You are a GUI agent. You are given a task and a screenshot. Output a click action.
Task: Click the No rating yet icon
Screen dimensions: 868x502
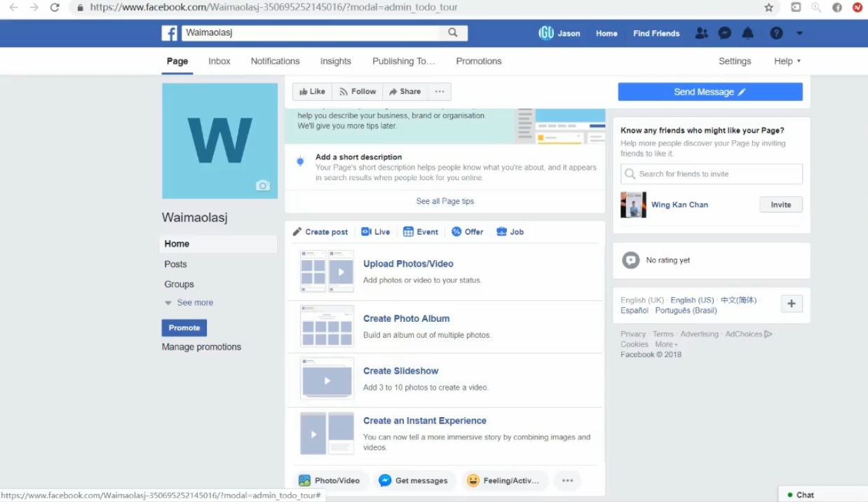[x=631, y=260]
